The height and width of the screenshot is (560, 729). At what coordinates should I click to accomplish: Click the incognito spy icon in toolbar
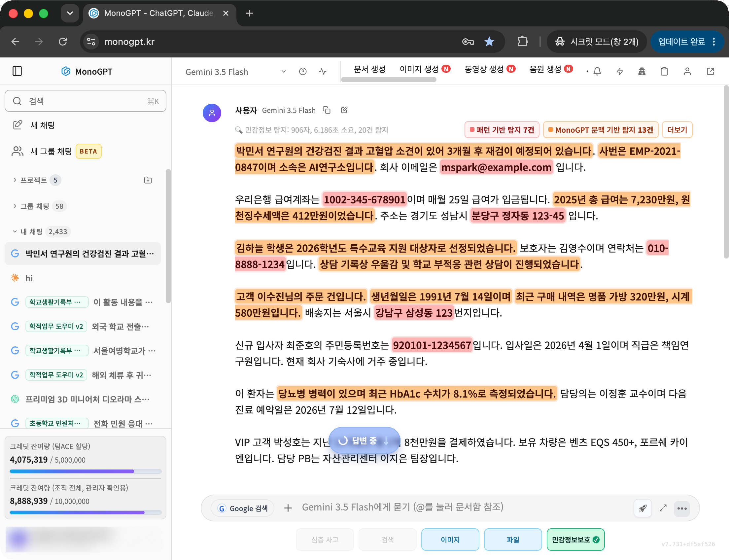[642, 71]
